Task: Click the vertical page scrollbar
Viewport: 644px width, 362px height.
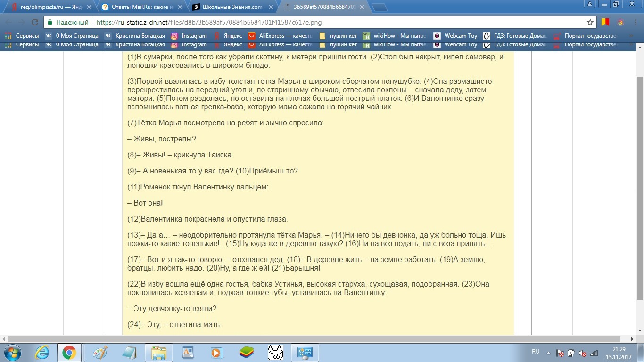Action: click(640, 189)
